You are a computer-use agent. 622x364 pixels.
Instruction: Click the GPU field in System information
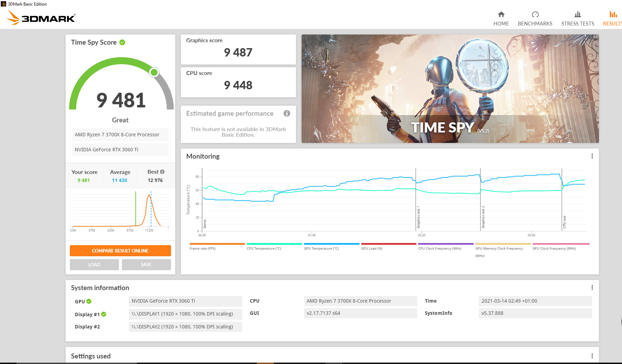(185, 301)
